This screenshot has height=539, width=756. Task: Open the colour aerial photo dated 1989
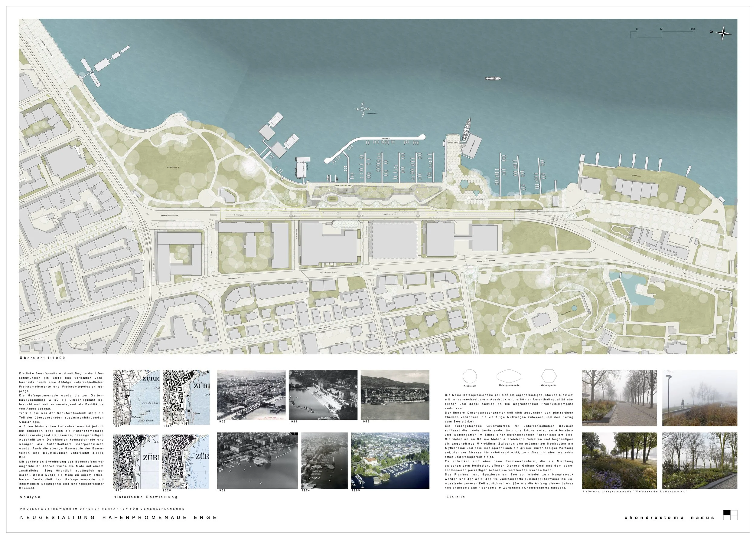(x=390, y=460)
